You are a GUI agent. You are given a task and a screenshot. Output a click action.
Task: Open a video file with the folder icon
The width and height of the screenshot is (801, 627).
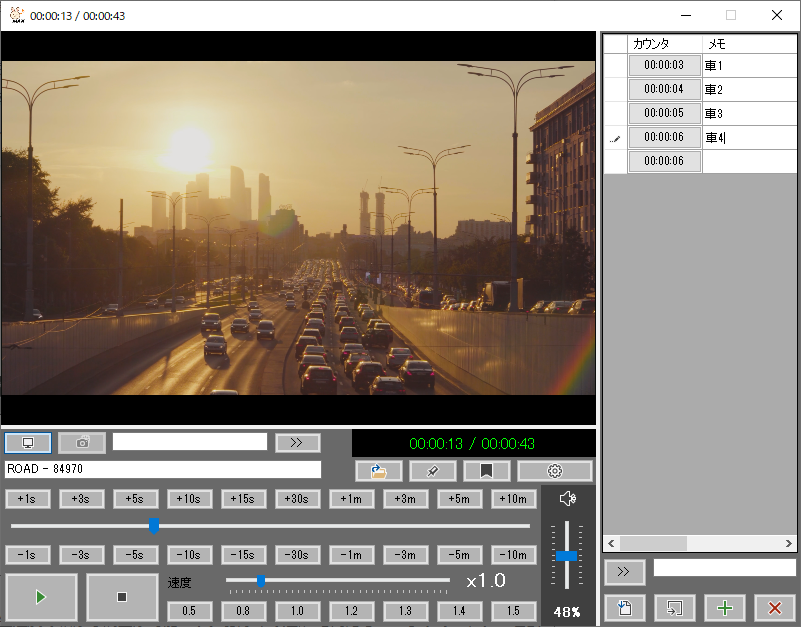pos(379,471)
